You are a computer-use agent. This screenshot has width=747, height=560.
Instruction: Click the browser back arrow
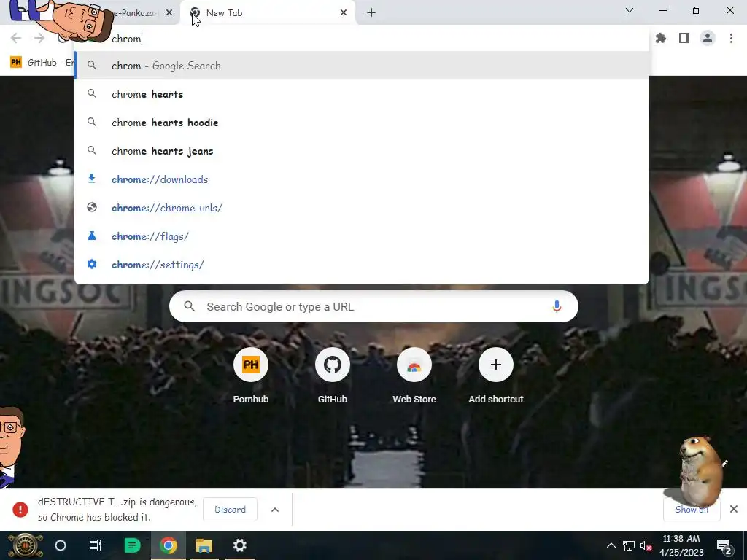click(16, 38)
